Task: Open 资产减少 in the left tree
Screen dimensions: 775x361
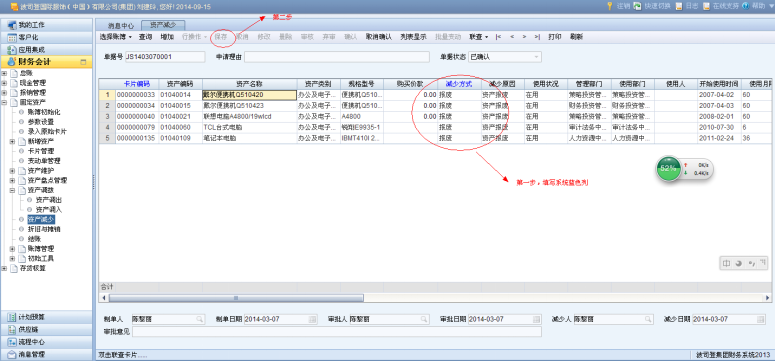Action: pyautogui.click(x=41, y=220)
